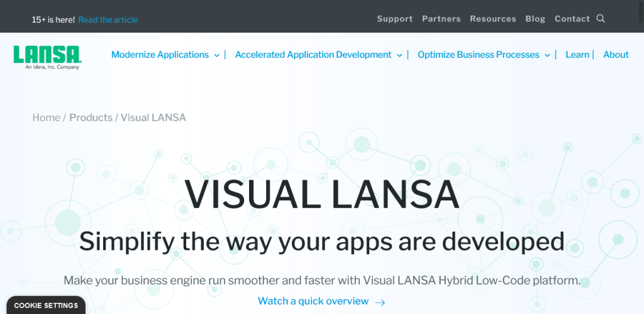Screen dimensions: 644x314
Task: Click the search magnifier icon
Action: pyautogui.click(x=601, y=19)
